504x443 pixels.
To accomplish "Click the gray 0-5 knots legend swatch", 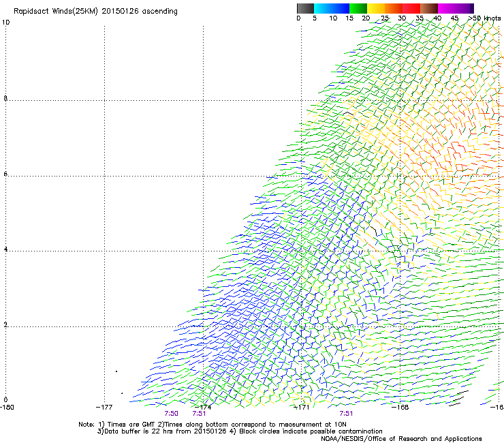I will click(305, 8).
